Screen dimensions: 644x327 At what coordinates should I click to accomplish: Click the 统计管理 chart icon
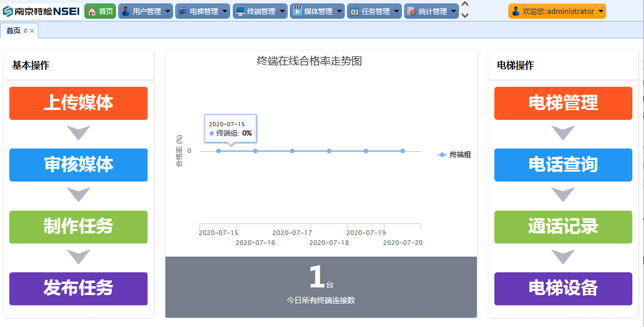(412, 11)
